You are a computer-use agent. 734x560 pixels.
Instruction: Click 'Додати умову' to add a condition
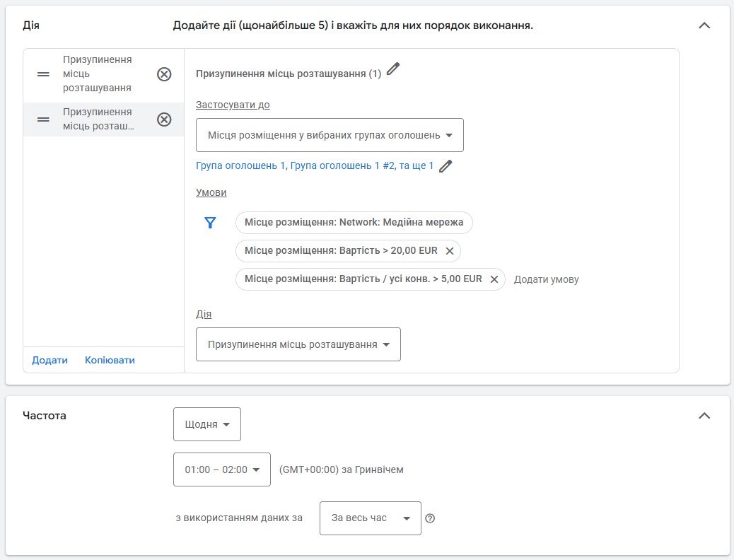(x=547, y=279)
